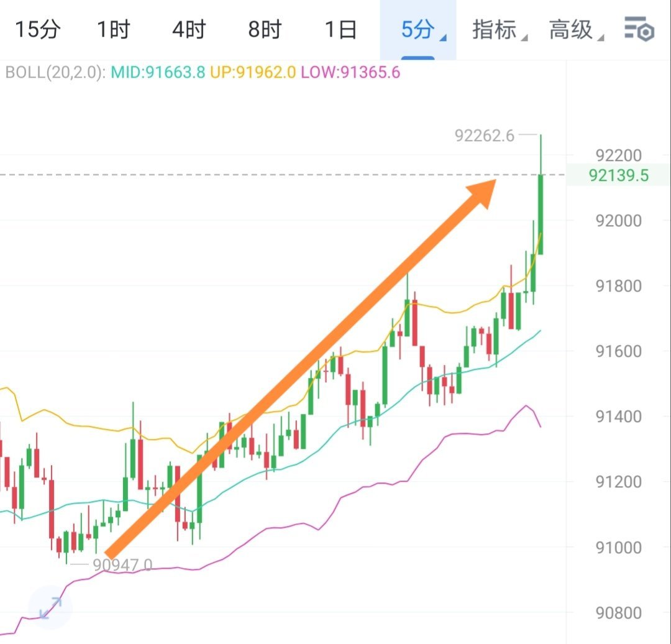The height and width of the screenshot is (644, 671).
Task: Click the 91000 price axis label
Action: [x=618, y=548]
